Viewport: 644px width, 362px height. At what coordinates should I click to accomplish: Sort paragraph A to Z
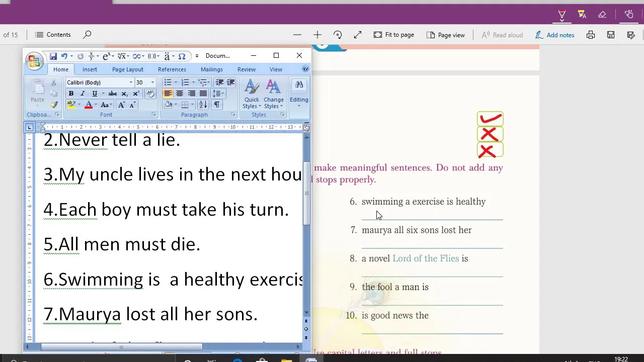(203, 105)
